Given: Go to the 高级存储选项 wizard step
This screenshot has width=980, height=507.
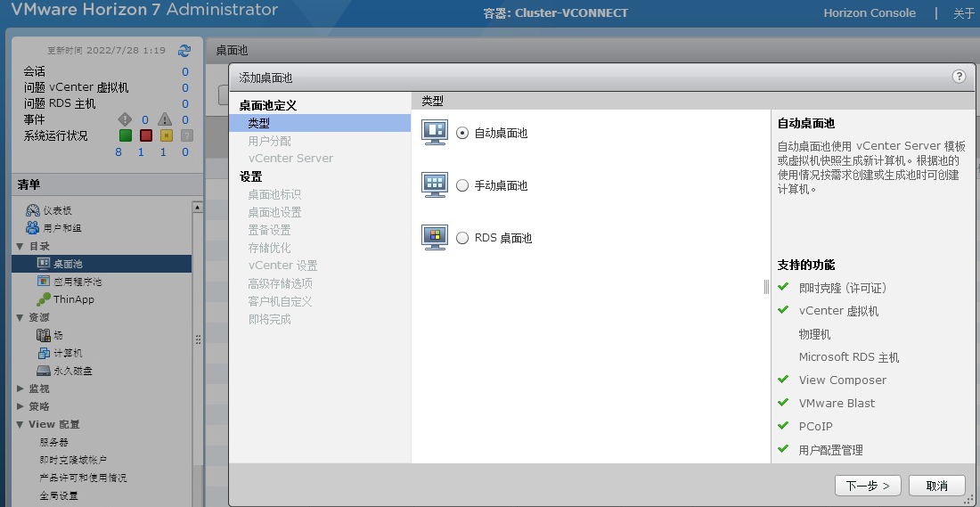Looking at the screenshot, I should [280, 284].
